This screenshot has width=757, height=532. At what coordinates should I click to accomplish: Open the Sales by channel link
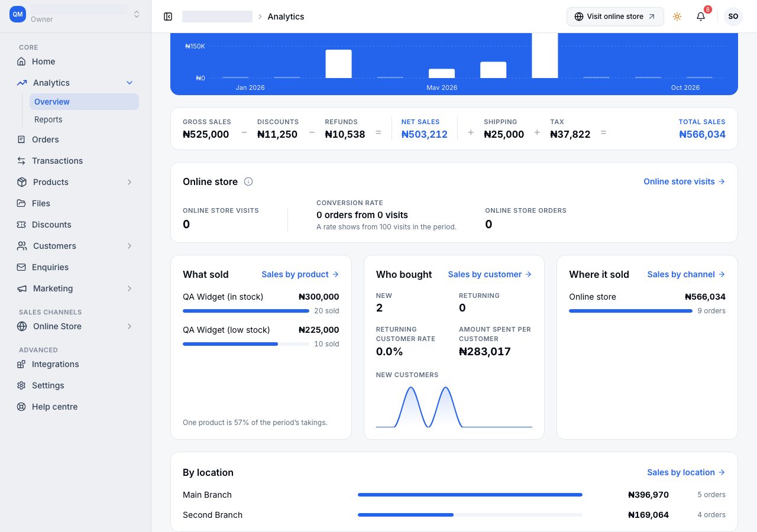point(687,274)
